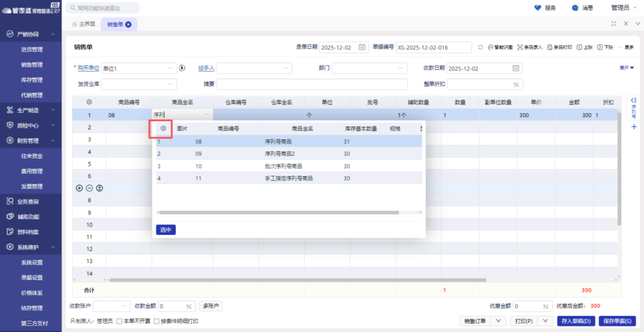Screen dimensions: 644x332
Task: Focus the 摘要 input field
Action: coord(312,84)
